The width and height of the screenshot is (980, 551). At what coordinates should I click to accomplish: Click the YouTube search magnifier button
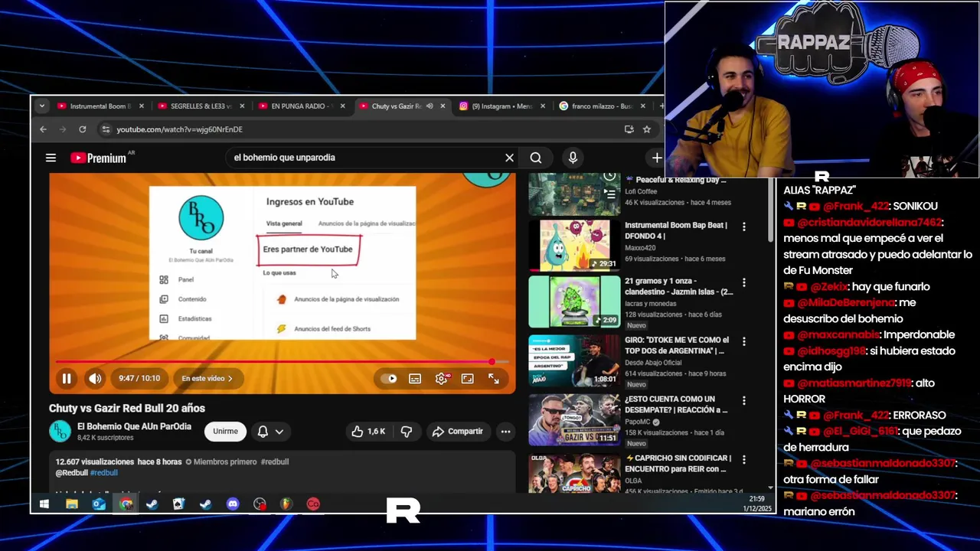pos(536,158)
